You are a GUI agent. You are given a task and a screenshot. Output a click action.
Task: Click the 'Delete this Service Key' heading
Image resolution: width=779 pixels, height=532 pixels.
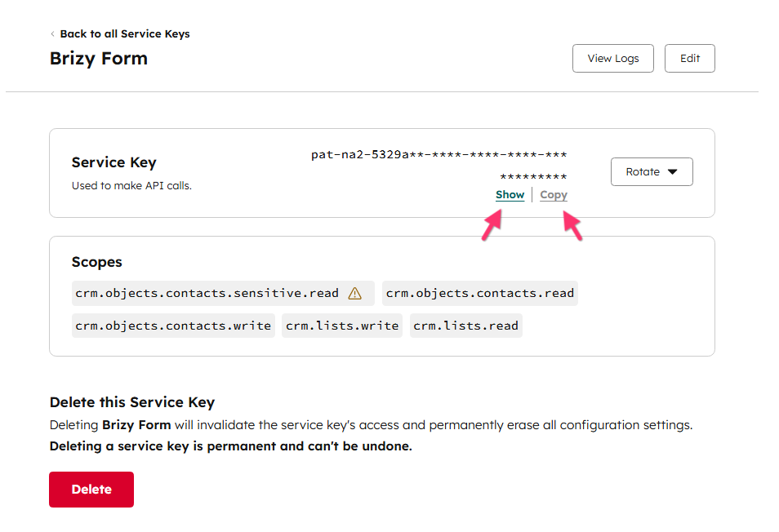pyautogui.click(x=132, y=402)
